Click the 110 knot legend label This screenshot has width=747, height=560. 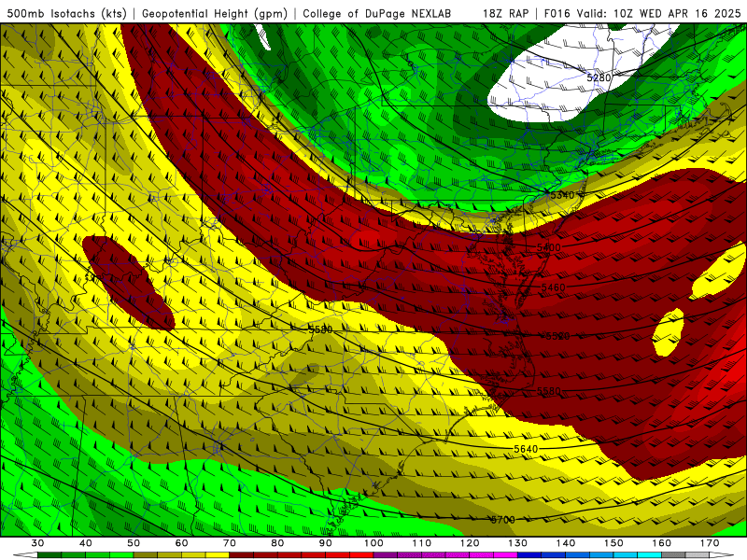[422, 543]
